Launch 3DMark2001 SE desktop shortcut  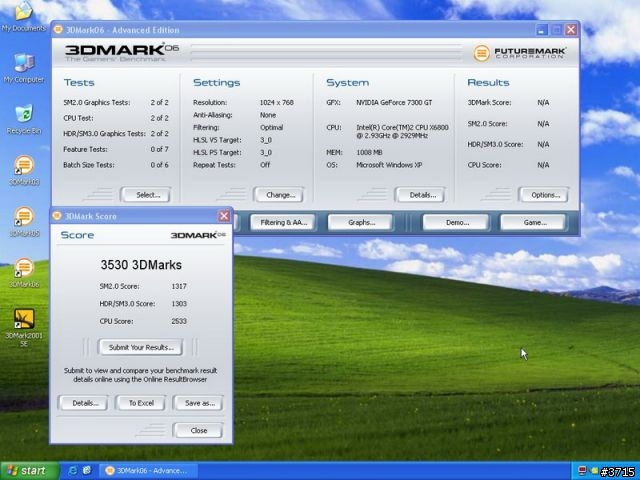pos(24,328)
